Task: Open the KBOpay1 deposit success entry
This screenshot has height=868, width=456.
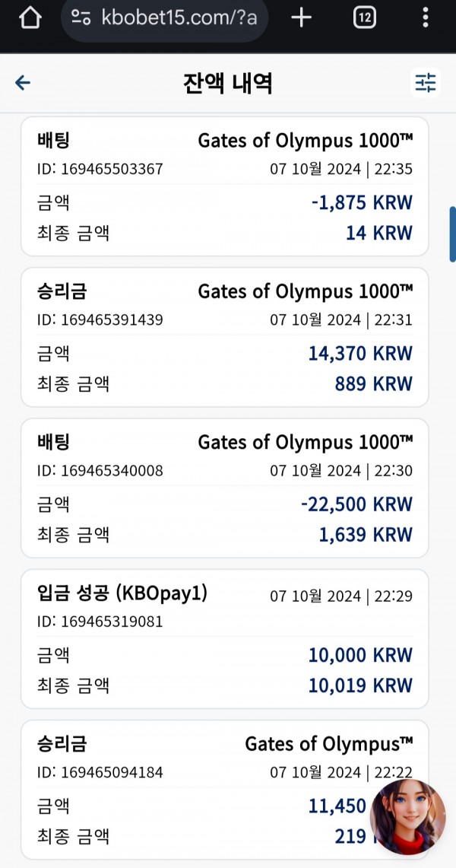Action: tap(225, 639)
